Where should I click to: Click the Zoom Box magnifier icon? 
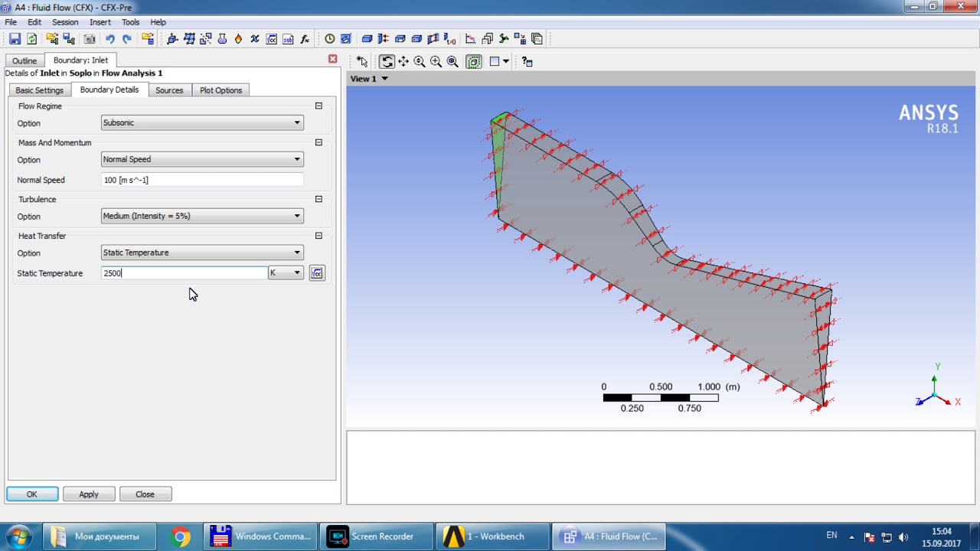436,62
